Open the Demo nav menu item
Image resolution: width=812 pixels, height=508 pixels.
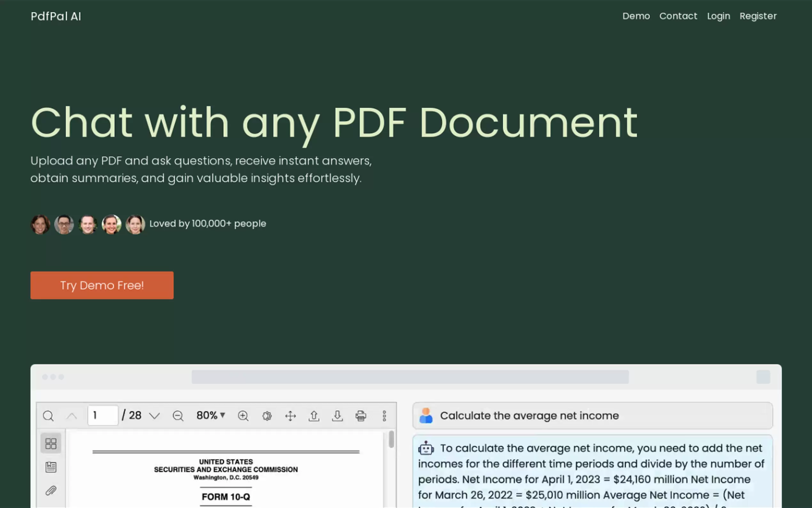click(x=636, y=16)
